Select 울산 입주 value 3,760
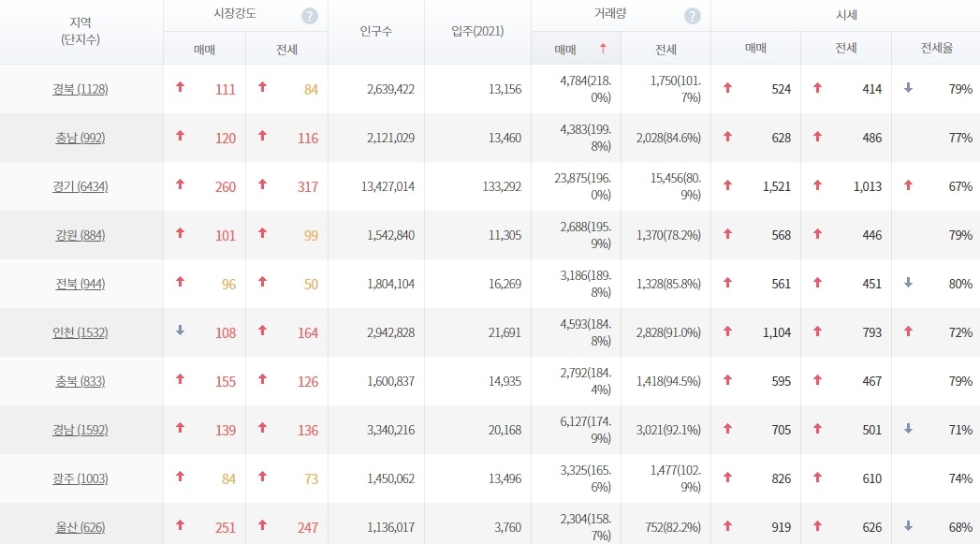This screenshot has height=544, width=980. pos(507,528)
